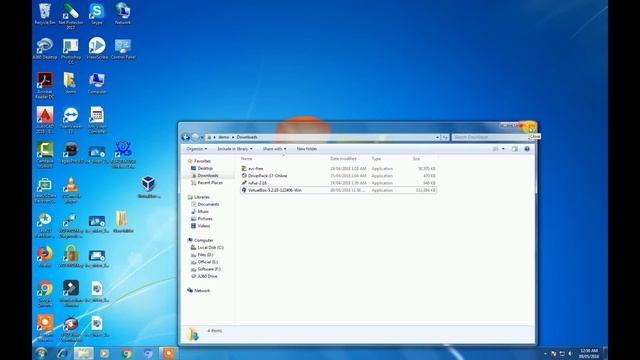
Task: Open the volume icon in system tray
Action: [570, 353]
